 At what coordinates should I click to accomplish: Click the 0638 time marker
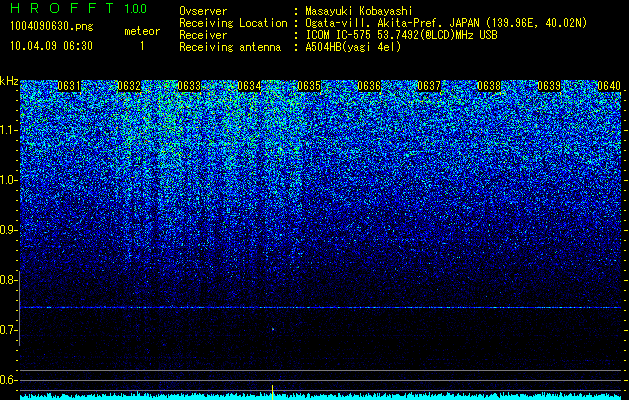489,86
